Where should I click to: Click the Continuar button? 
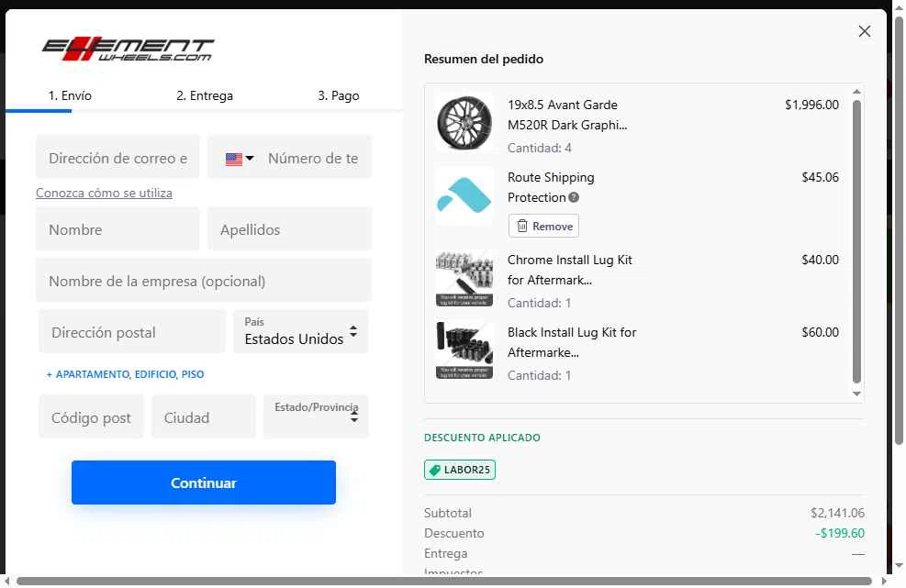click(204, 483)
